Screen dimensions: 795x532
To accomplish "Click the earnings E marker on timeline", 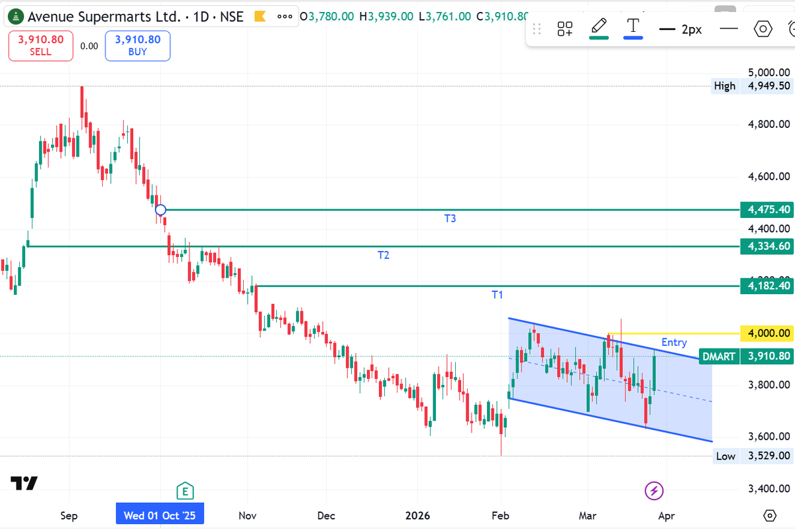I will 185,491.
